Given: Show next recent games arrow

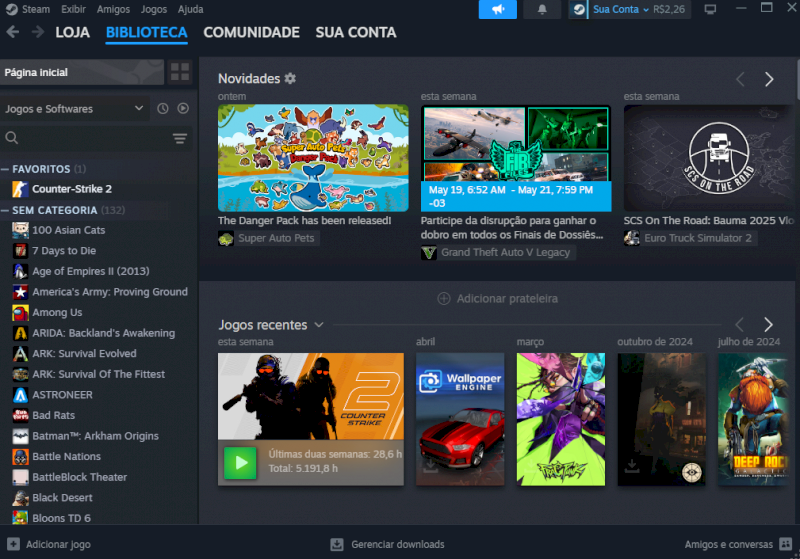Looking at the screenshot, I should [768, 324].
